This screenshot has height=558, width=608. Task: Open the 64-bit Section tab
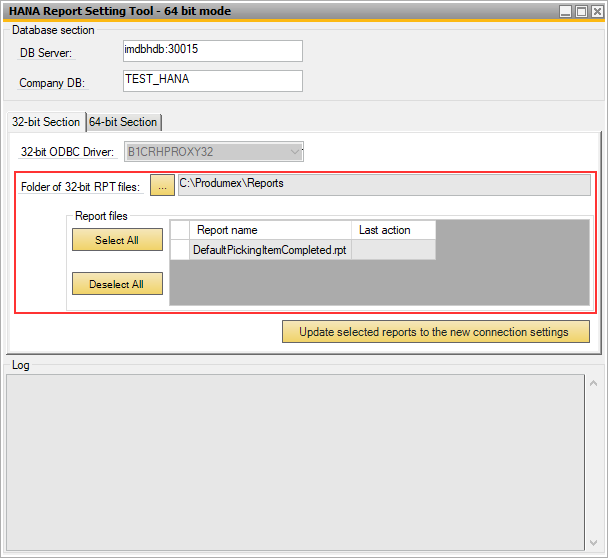click(123, 122)
